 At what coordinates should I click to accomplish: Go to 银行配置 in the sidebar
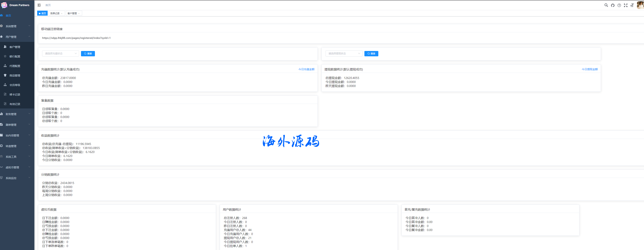(15, 56)
